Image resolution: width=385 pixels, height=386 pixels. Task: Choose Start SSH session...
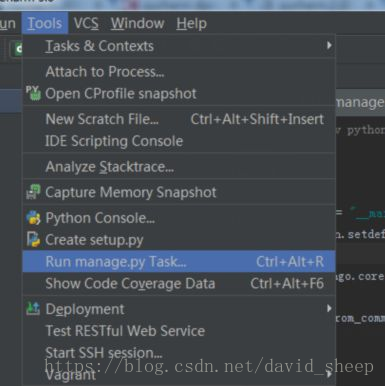179,353
